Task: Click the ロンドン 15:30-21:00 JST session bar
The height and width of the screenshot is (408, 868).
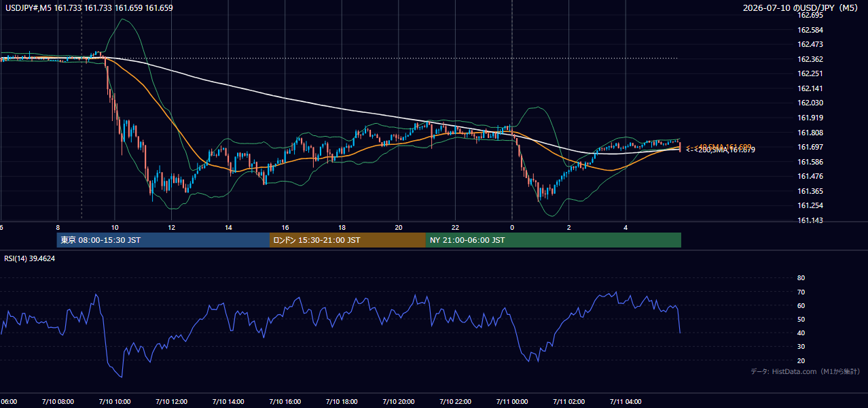Action: coord(348,240)
